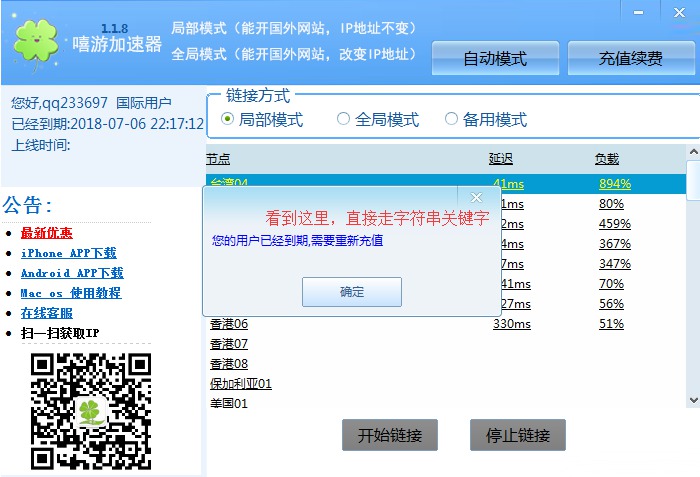The height and width of the screenshot is (477, 700).
Task: Click the 充值续费 button
Action: 631,58
